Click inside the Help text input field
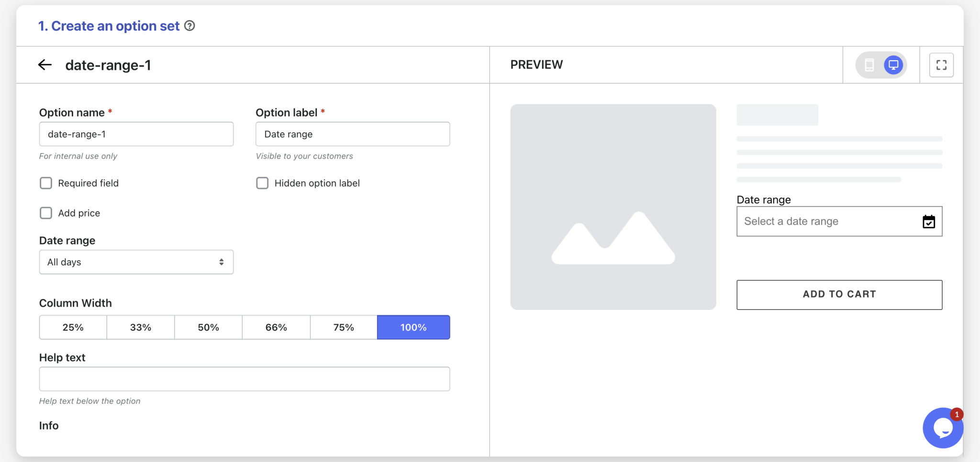This screenshot has height=462, width=980. pos(244,378)
